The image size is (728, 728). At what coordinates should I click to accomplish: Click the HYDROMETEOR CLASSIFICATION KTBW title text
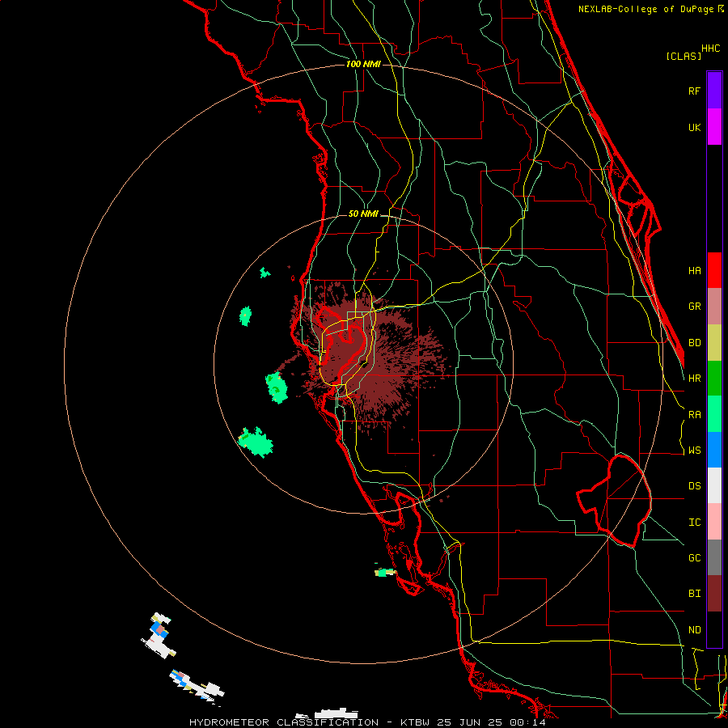[x=367, y=722]
